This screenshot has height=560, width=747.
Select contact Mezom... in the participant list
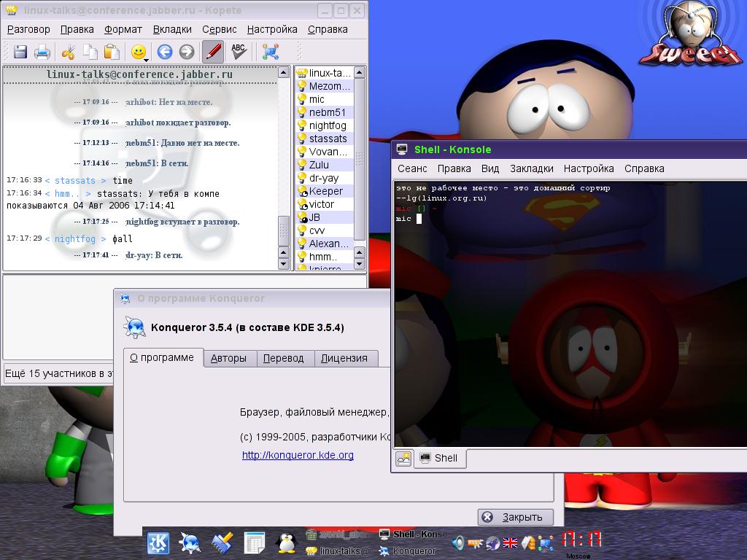[x=324, y=86]
